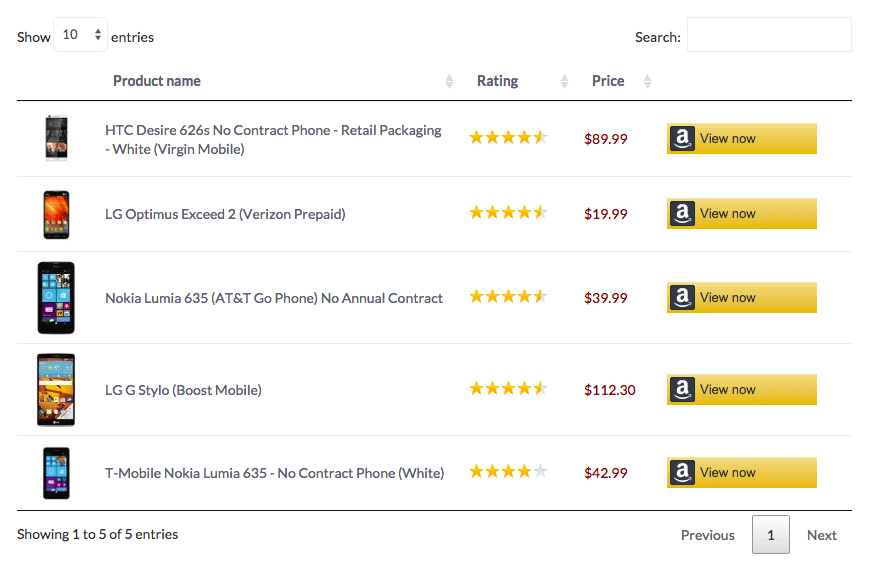
Task: Click the Amazon icon for HTC Desire 626s
Action: point(683,139)
